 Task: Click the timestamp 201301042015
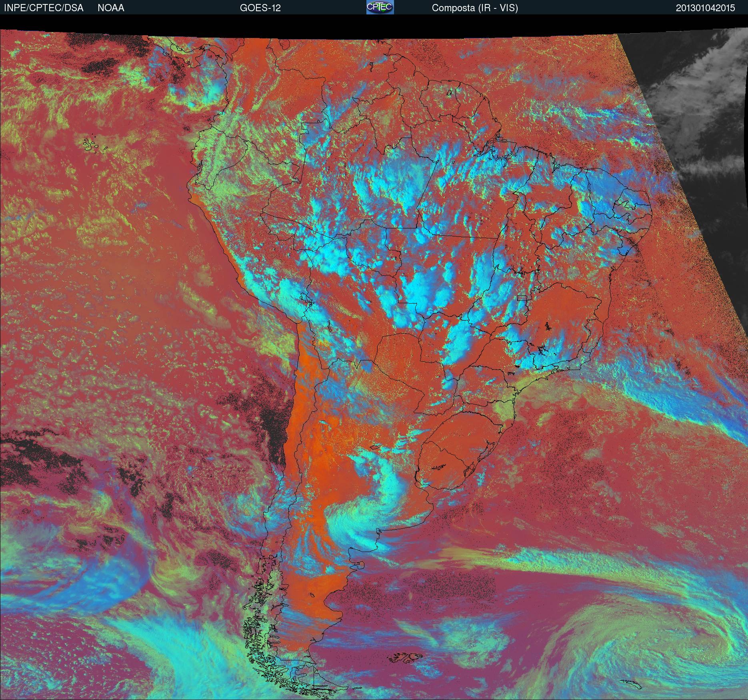coord(706,8)
